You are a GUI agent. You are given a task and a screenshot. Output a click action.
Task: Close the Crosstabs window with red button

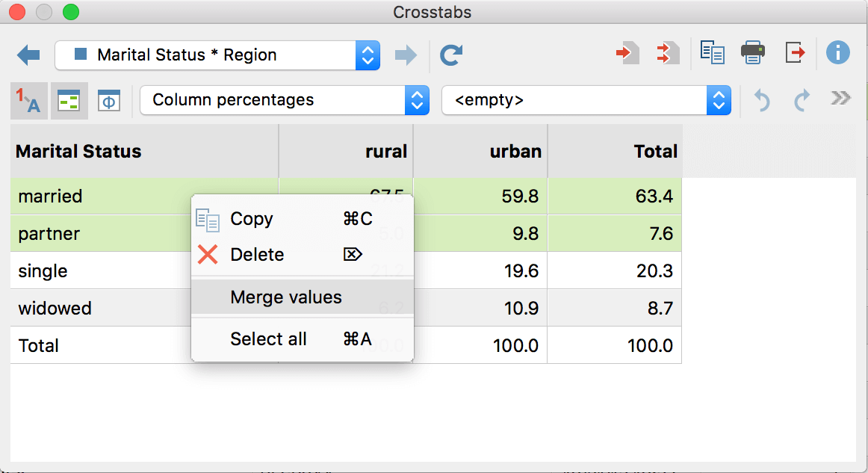(17, 12)
